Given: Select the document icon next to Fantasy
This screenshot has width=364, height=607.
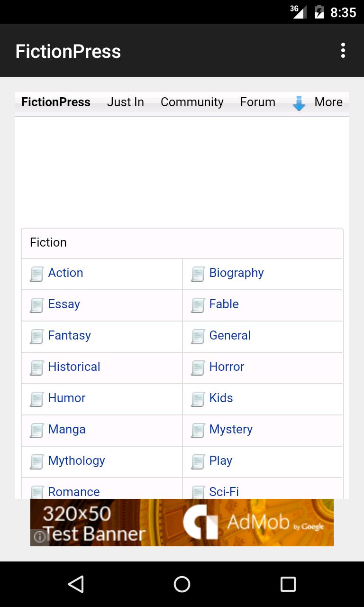Looking at the screenshot, I should point(37,336).
